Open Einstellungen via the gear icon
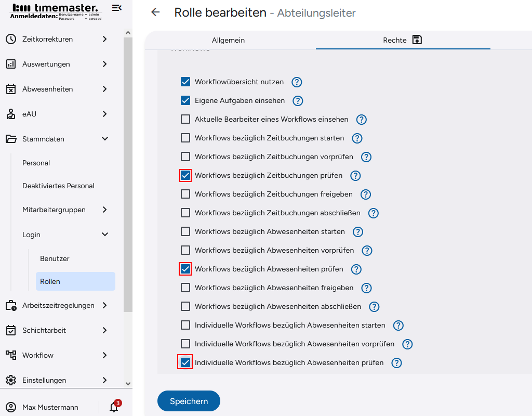The image size is (532, 416). tap(11, 380)
